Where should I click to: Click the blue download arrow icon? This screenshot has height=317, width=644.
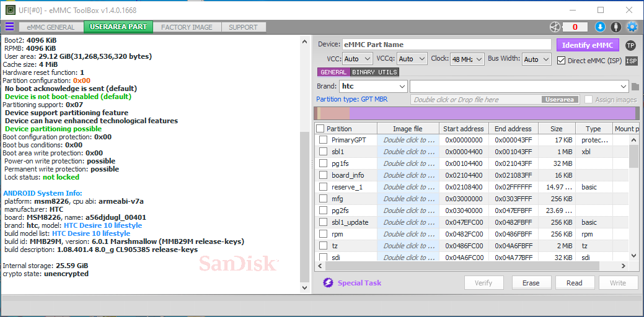pyautogui.click(x=600, y=27)
